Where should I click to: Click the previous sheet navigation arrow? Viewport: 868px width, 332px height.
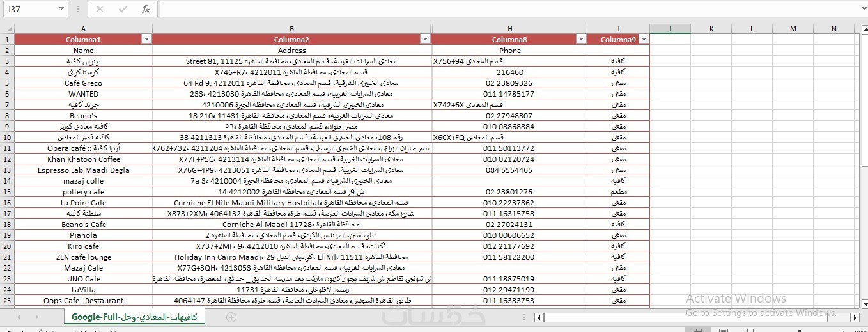[x=19, y=317]
